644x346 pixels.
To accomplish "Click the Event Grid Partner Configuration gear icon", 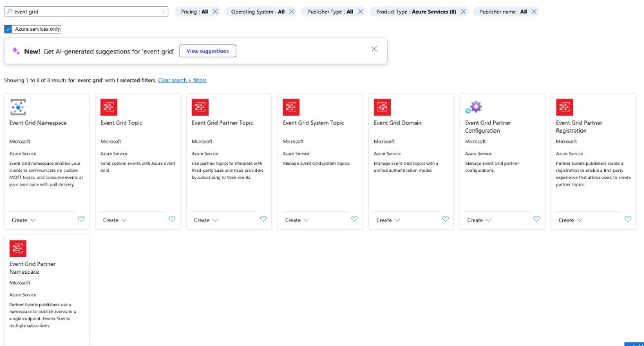I will pos(473,107).
